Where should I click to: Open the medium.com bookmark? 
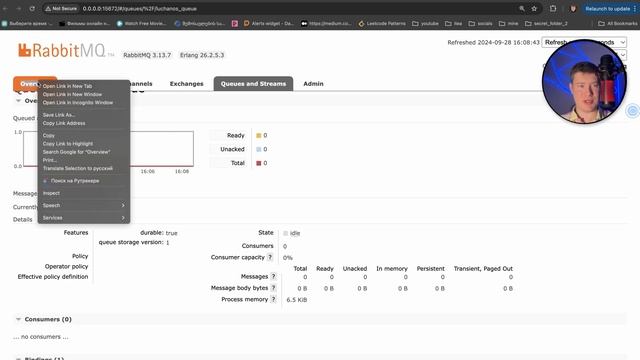326,24
